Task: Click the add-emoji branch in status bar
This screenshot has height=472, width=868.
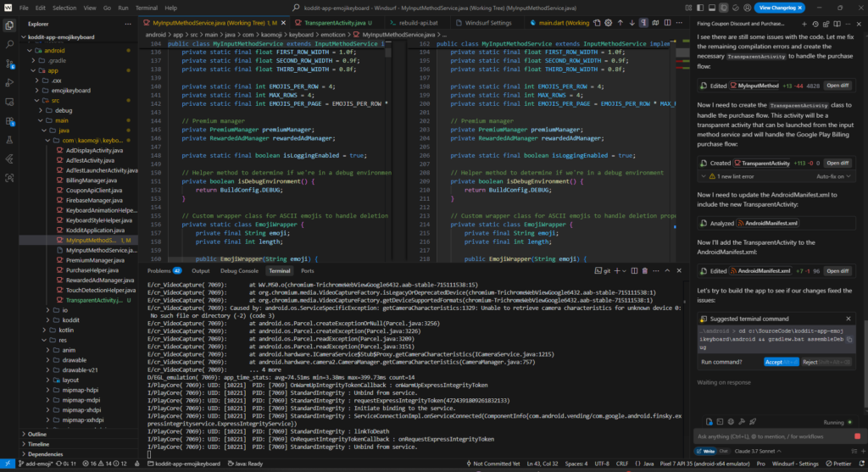Action: click(34, 464)
